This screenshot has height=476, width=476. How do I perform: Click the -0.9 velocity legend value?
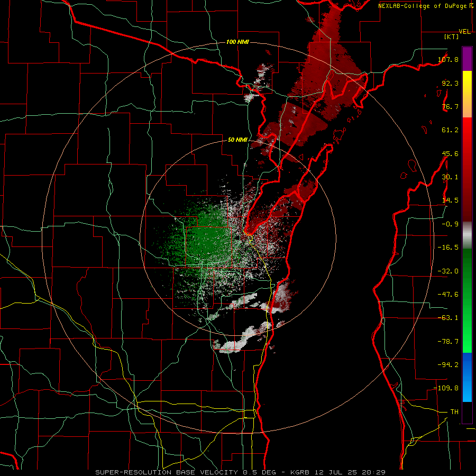[x=450, y=224]
